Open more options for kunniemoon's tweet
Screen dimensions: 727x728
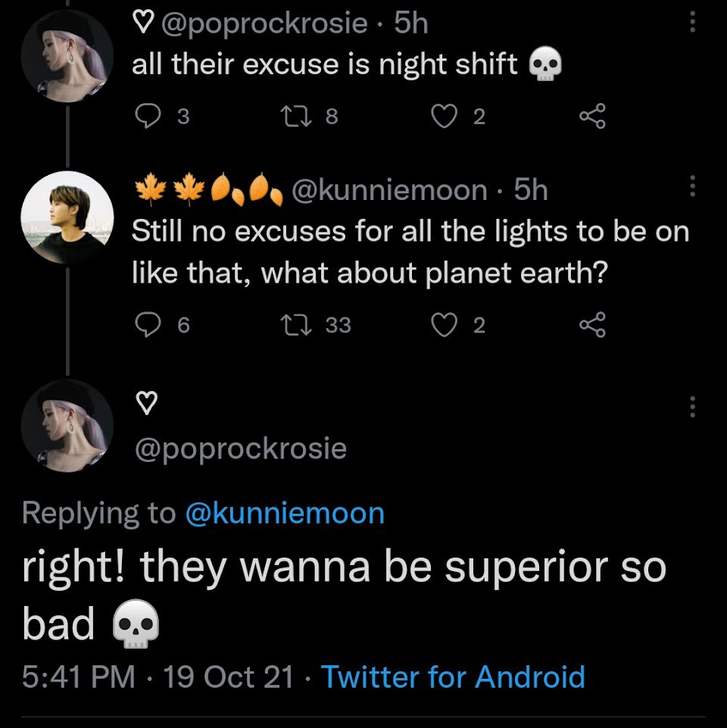[x=692, y=186]
